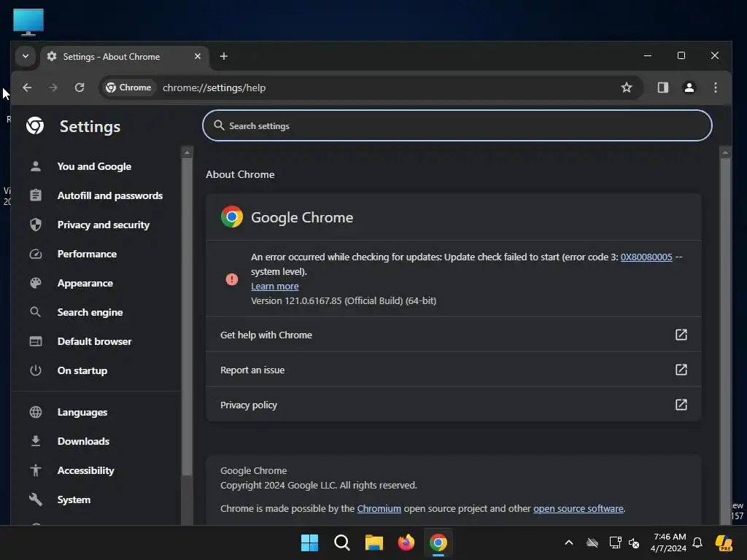Open Default browser settings
Image resolution: width=747 pixels, height=560 pixels.
pos(94,341)
